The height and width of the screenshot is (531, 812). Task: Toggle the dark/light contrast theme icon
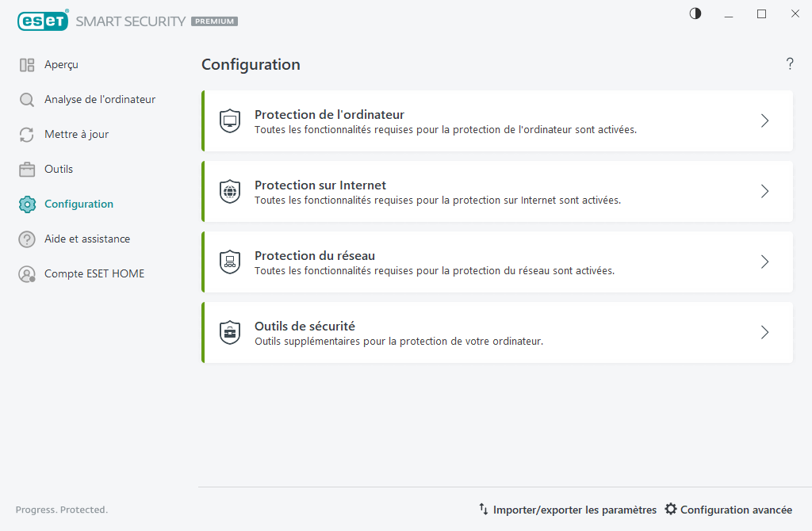tap(695, 13)
